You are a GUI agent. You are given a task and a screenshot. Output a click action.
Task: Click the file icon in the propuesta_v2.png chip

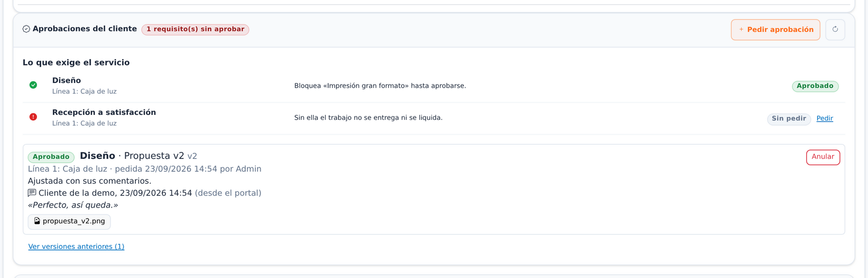pos(37,221)
